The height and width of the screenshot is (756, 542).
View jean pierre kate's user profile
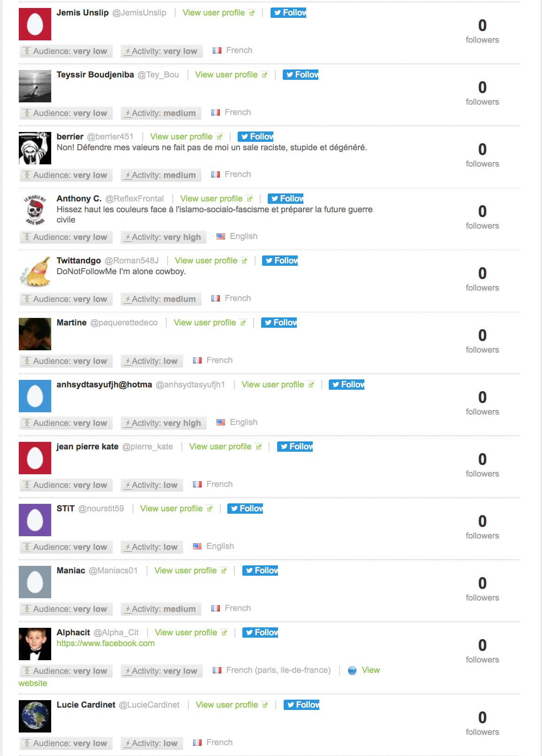click(x=220, y=447)
